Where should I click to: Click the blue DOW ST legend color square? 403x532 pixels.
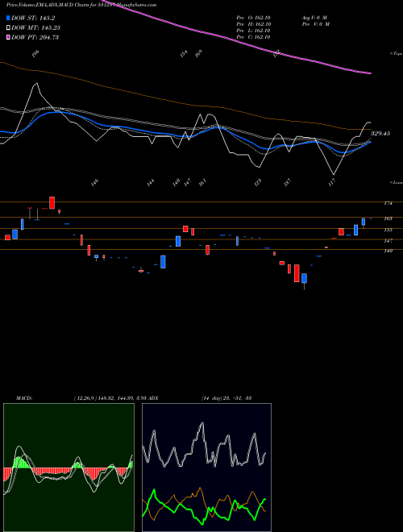point(8,18)
